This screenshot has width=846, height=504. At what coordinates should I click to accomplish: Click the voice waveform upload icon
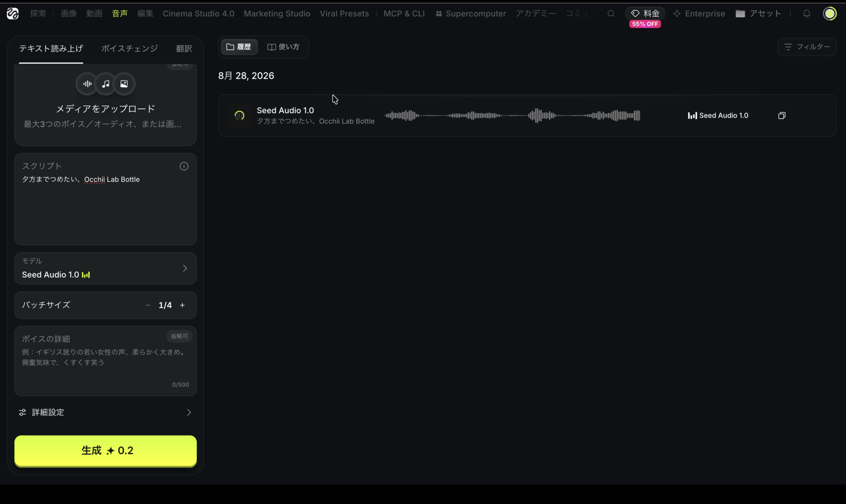tap(87, 84)
